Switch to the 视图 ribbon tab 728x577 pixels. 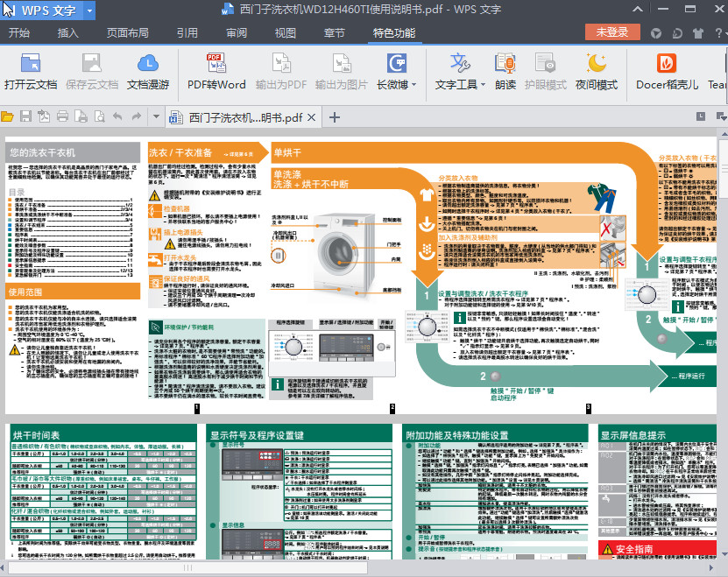(x=285, y=33)
